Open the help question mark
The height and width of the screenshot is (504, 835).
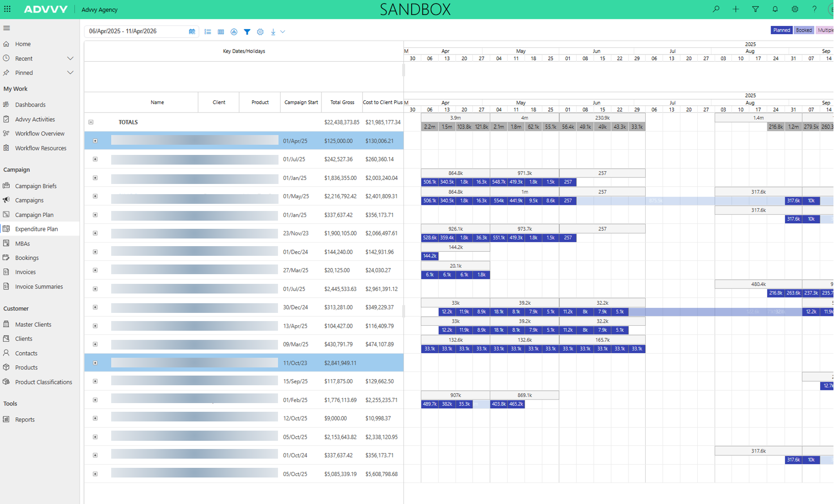pos(814,9)
